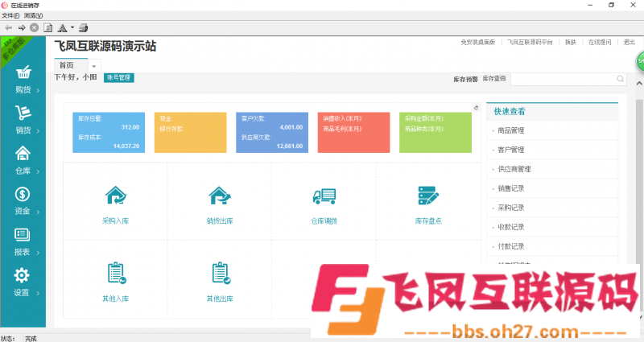Click the dashboard refresh icon
644x342 pixels.
(x=476, y=108)
